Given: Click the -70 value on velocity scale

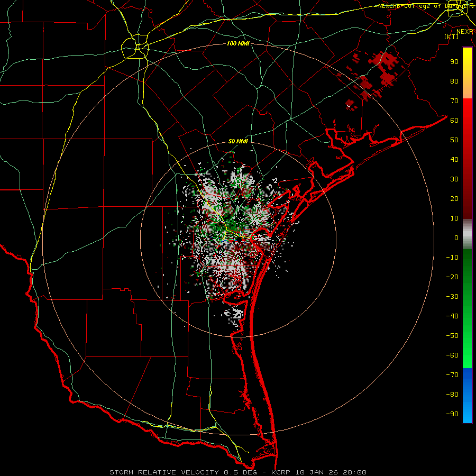Looking at the screenshot, I should click(x=452, y=375).
